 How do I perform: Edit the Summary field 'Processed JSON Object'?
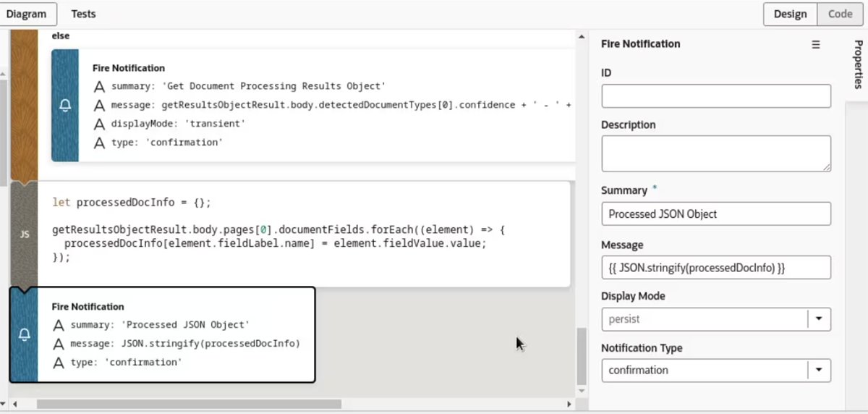[x=715, y=214]
